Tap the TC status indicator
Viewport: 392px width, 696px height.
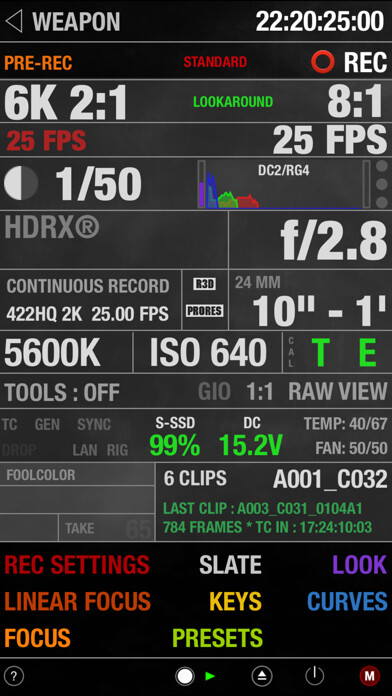(9, 425)
